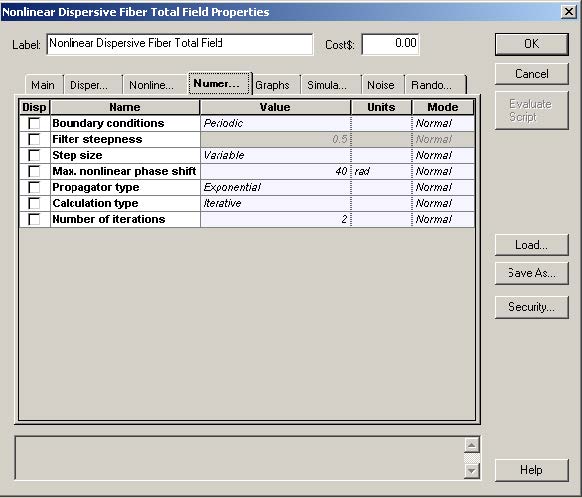Tick Disp checkbox for Propagator type
582x498 pixels.
pos(34,187)
